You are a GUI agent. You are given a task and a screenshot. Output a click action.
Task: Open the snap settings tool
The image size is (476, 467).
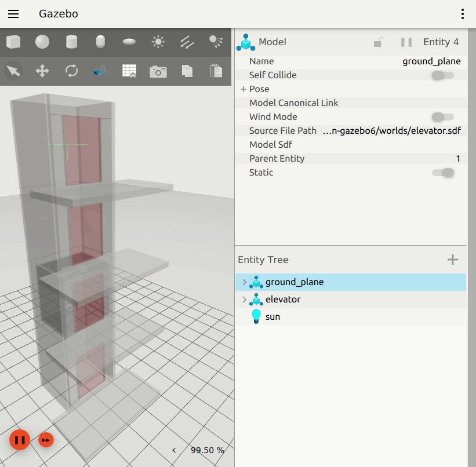pos(100,71)
